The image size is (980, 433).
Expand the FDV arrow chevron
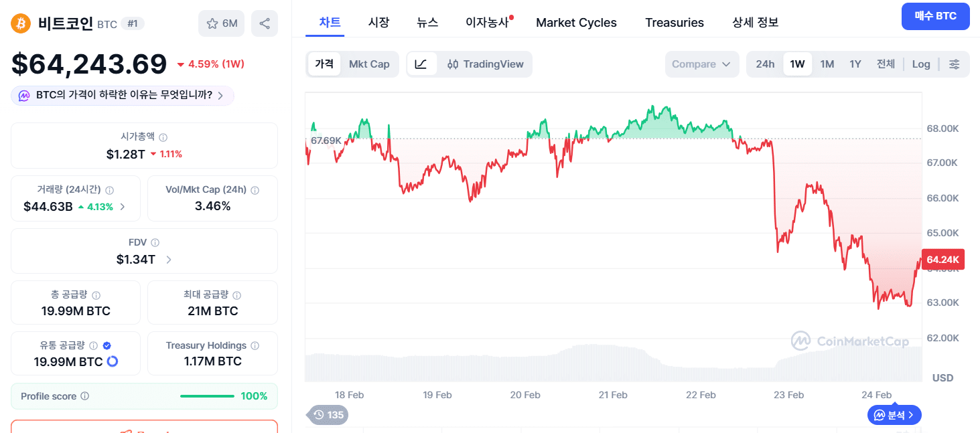pyautogui.click(x=169, y=260)
